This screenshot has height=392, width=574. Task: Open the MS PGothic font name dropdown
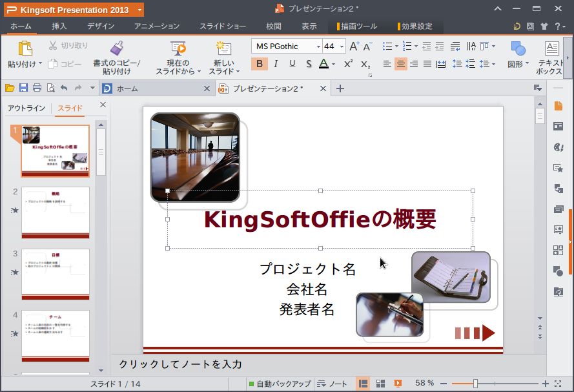click(x=318, y=46)
